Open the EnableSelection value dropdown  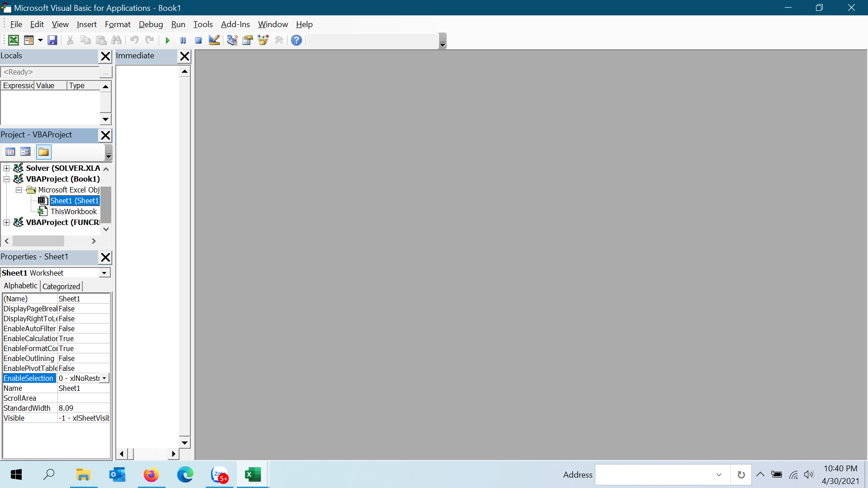(104, 378)
